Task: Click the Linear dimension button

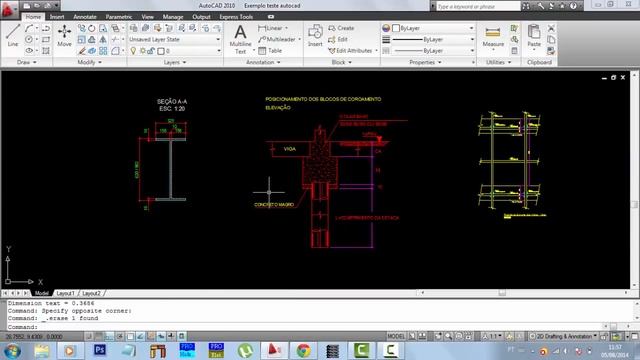Action: click(270, 28)
